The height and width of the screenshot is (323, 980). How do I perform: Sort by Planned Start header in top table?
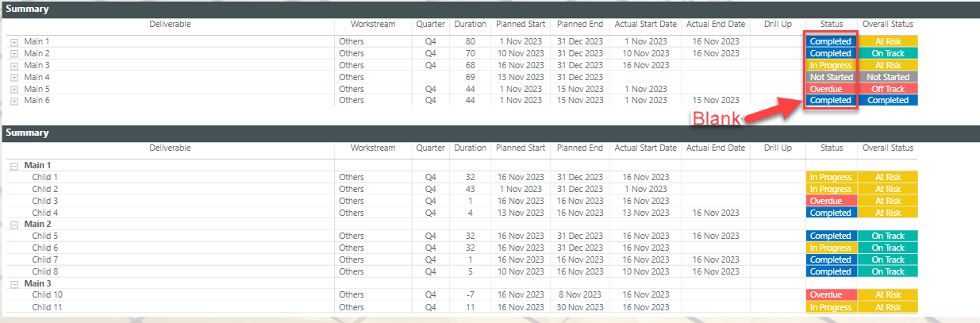pyautogui.click(x=521, y=24)
